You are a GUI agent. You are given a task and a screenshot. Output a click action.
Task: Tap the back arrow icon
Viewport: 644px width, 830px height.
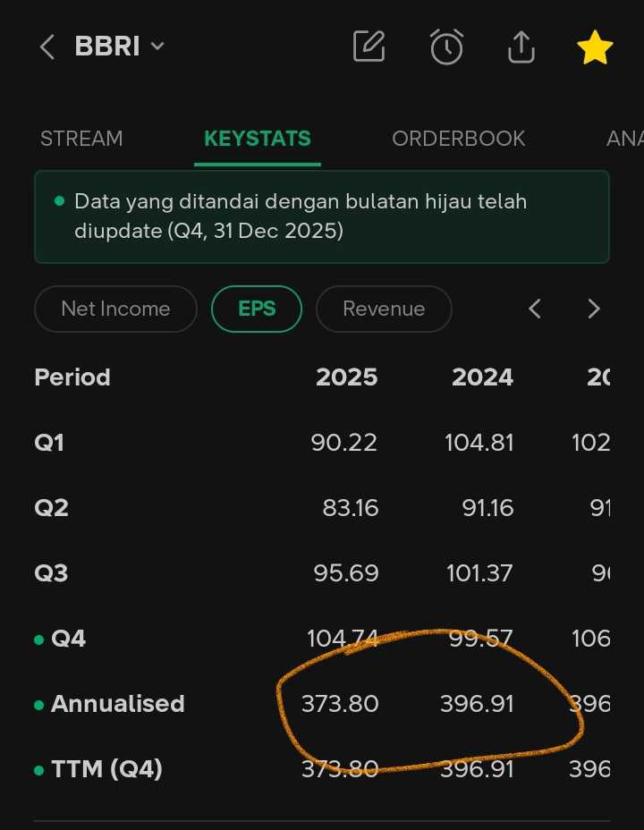click(x=48, y=47)
